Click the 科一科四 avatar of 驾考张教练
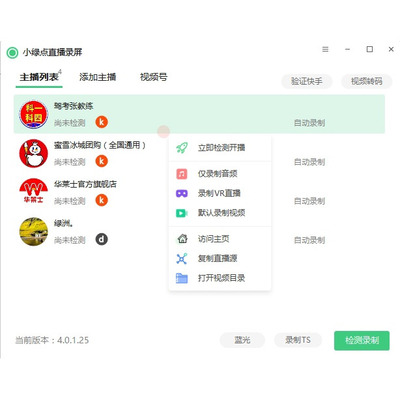Image resolution: width=400 pixels, height=400 pixels. click(x=33, y=115)
